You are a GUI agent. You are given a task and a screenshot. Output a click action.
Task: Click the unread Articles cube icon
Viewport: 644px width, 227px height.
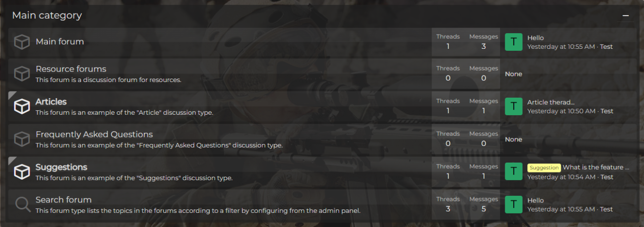point(22,106)
